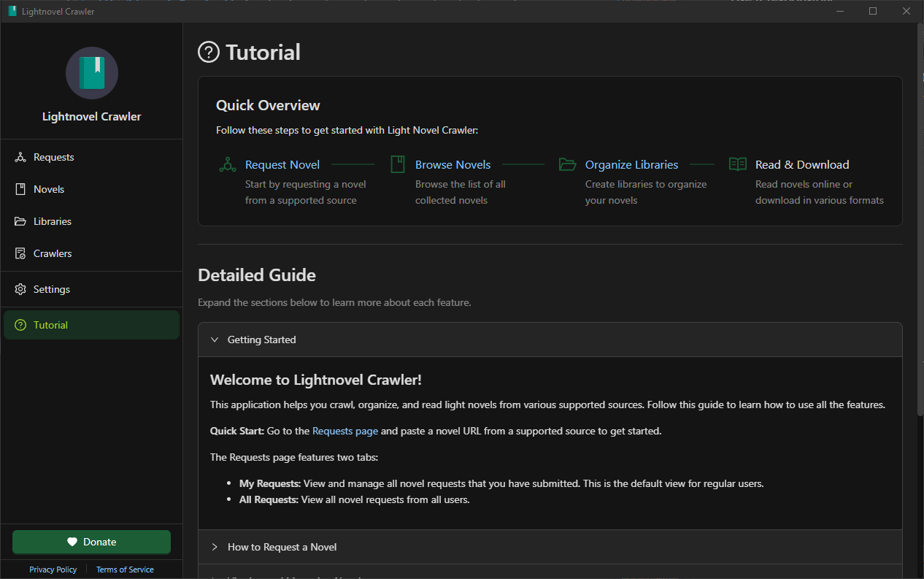Click the Crawlers file icon in sidebar
The height and width of the screenshot is (579, 924).
(20, 253)
